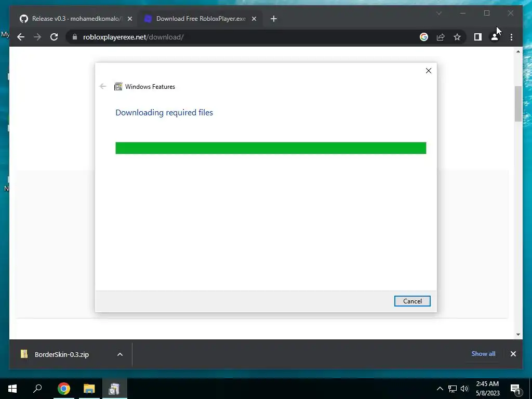Viewport: 532px width, 399px height.
Task: Open a new browser tab
Action: point(274,19)
